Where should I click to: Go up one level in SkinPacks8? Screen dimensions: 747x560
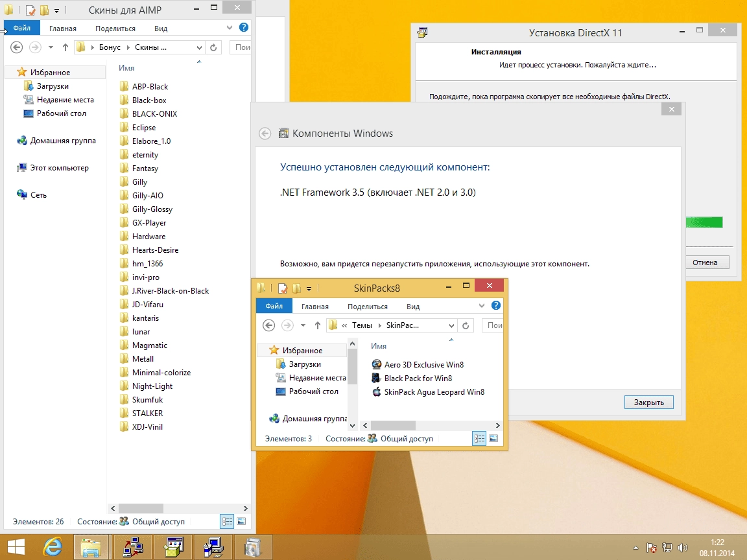tap(317, 325)
